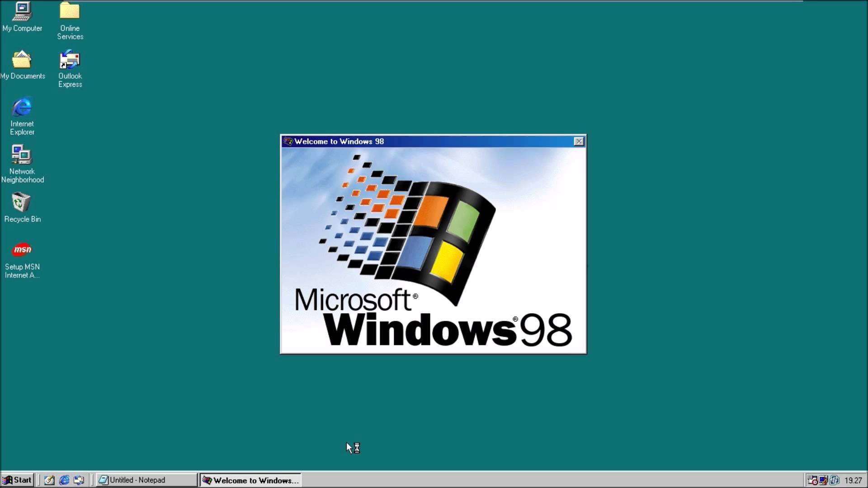868x488 pixels.
Task: Launch Setup MSN Internet Access icon
Action: click(x=22, y=249)
